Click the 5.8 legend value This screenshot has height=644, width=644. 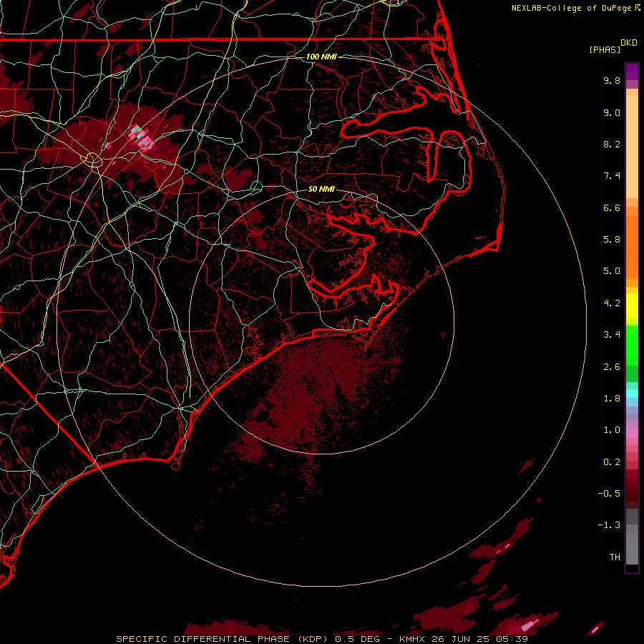coord(612,240)
